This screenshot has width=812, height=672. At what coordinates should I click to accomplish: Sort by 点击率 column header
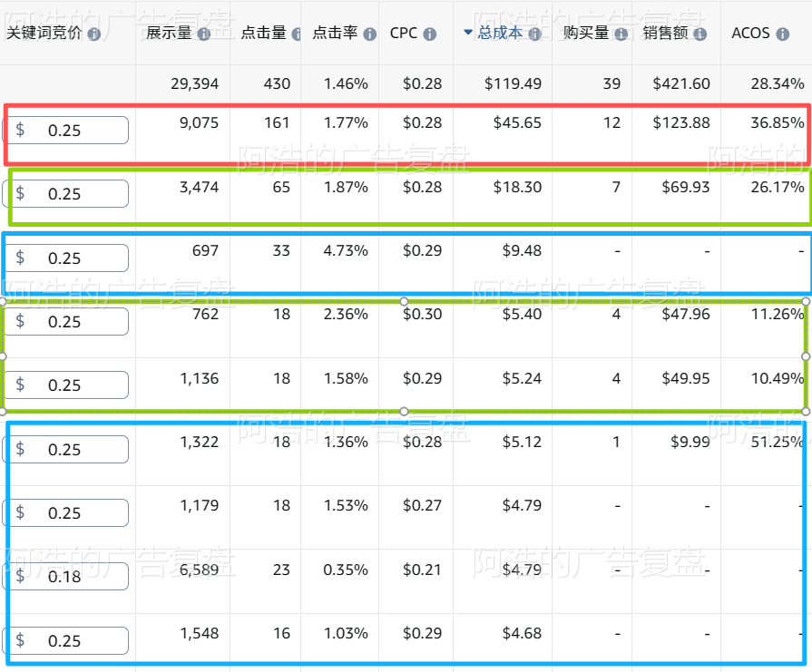coord(335,33)
